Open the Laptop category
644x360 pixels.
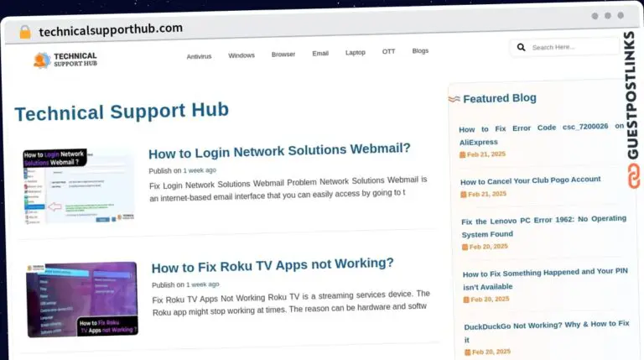click(356, 53)
